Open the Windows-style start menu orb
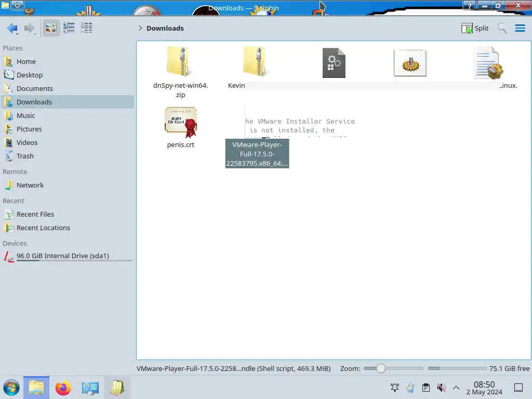The height and width of the screenshot is (399, 532). click(11, 388)
